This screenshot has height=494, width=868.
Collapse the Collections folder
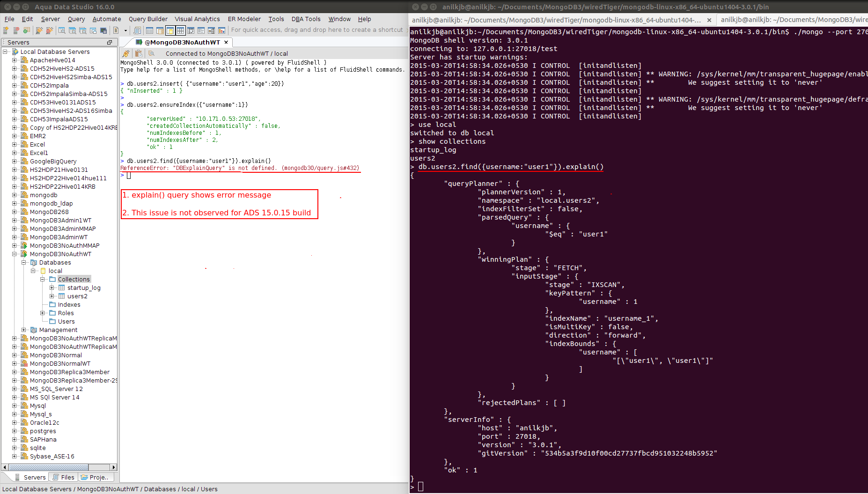tap(43, 279)
